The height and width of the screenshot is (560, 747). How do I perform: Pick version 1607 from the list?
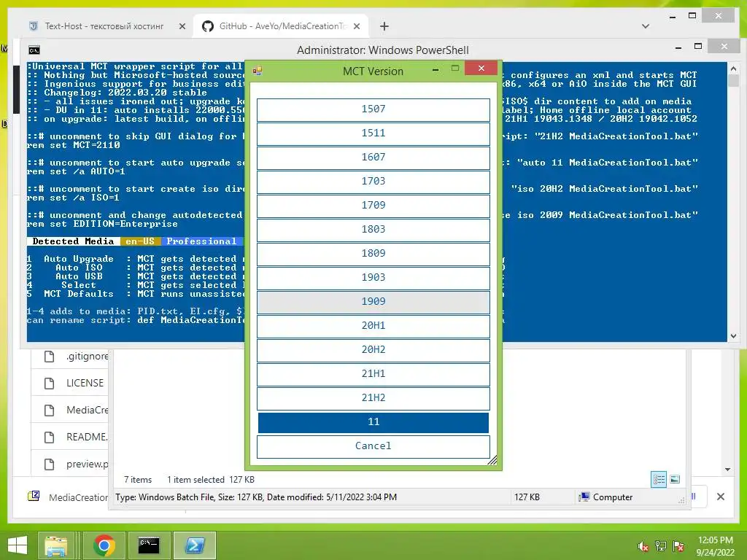tap(373, 157)
